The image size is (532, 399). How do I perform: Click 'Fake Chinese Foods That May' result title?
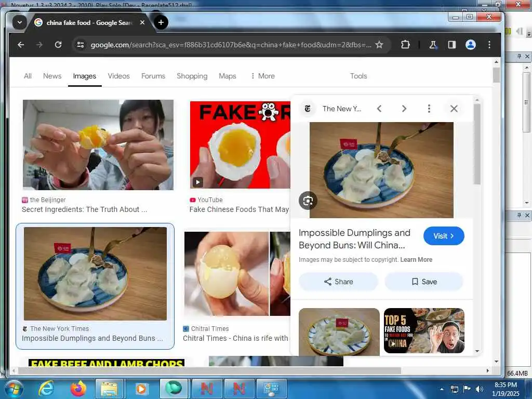239,209
